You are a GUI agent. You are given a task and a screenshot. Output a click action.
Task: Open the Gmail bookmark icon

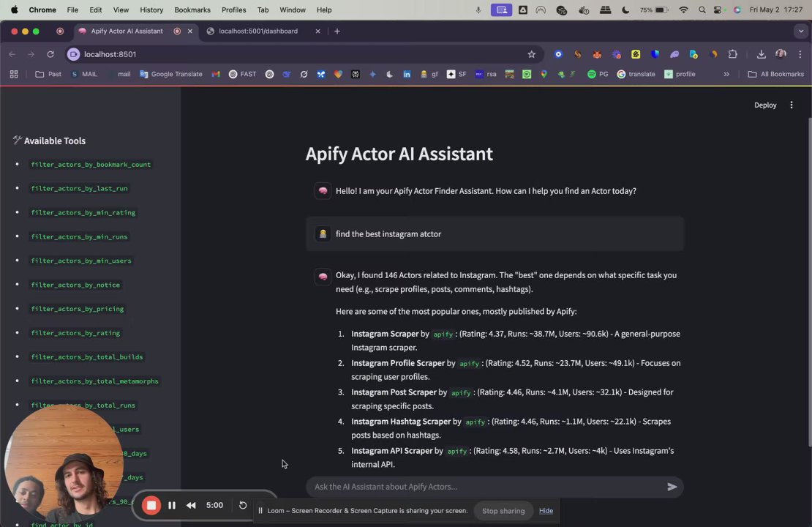[x=216, y=74]
